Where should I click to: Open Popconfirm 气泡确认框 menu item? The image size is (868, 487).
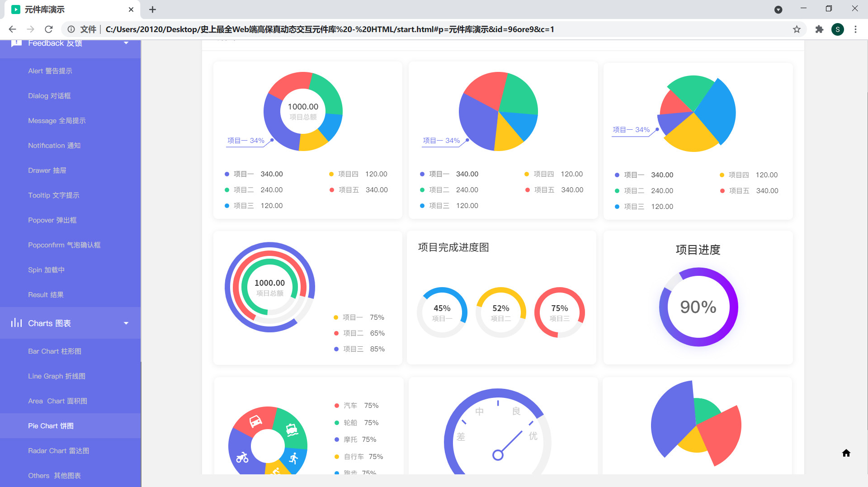pyautogui.click(x=64, y=245)
